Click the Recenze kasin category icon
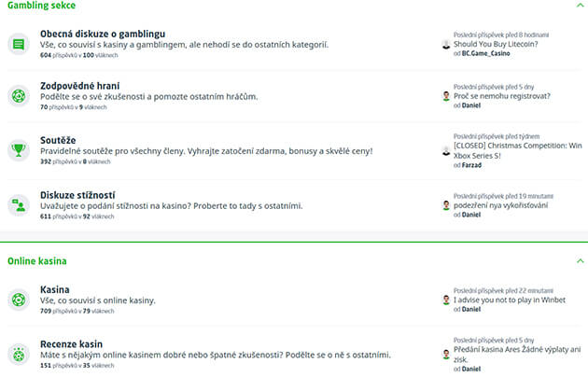Image resolution: width=588 pixels, height=377 pixels. click(x=18, y=354)
